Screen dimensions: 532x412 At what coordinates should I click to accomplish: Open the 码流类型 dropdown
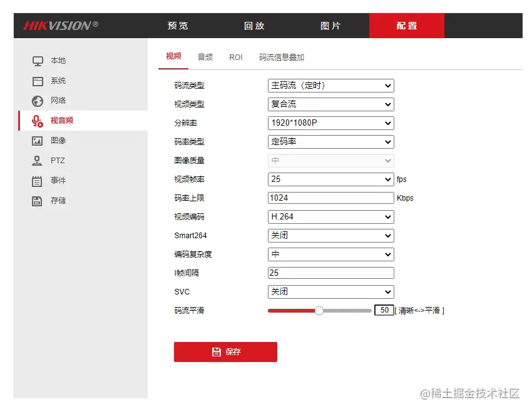pos(331,86)
